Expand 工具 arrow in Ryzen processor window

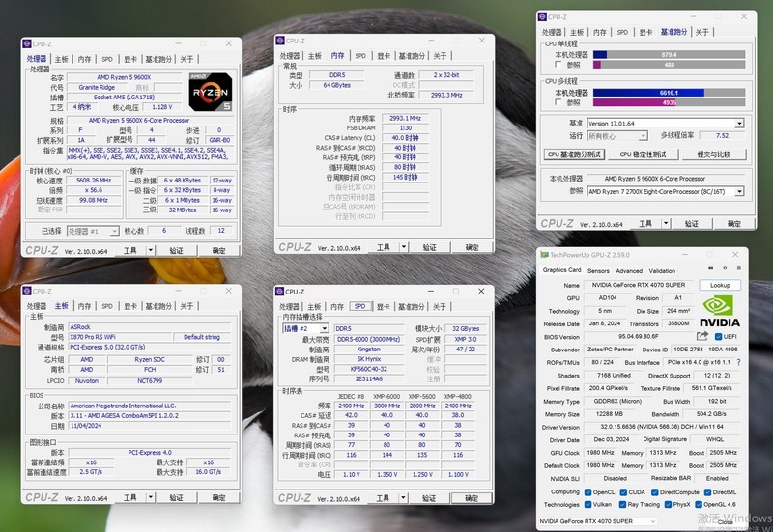(151, 250)
